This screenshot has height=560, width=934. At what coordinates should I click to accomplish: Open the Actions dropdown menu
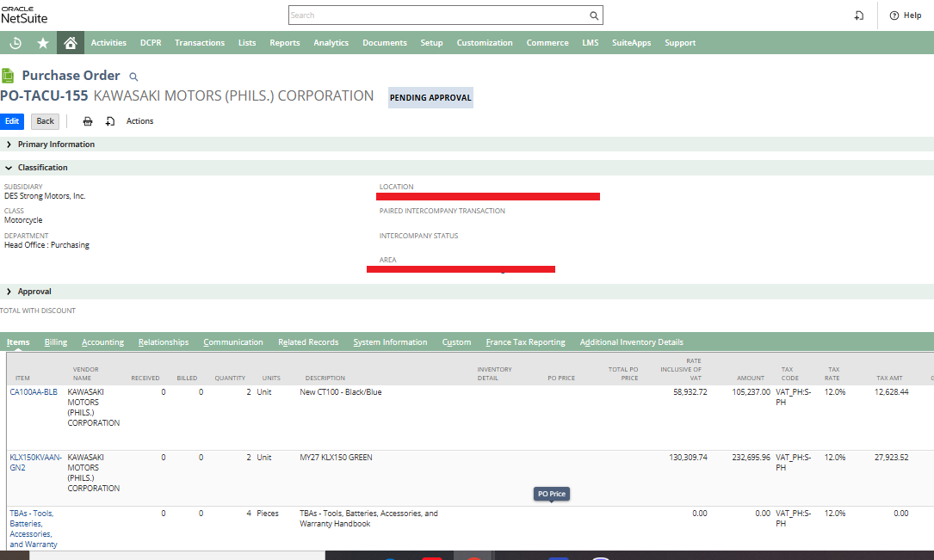click(139, 121)
